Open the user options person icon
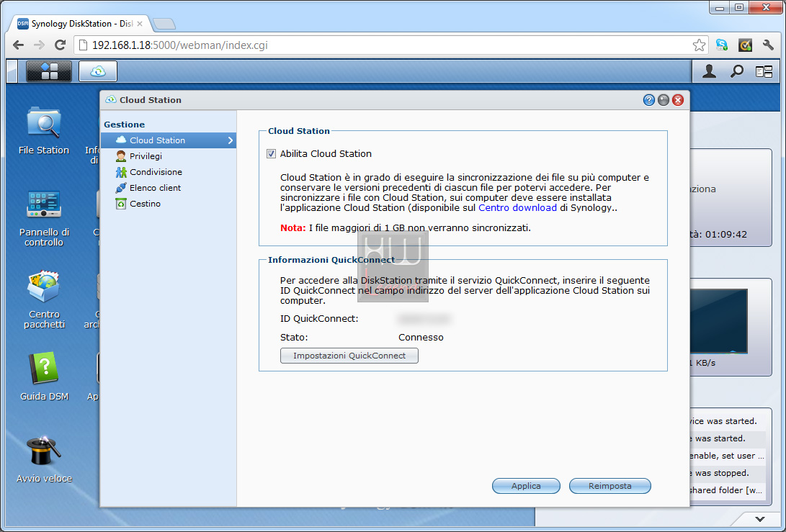786x532 pixels. pos(709,72)
